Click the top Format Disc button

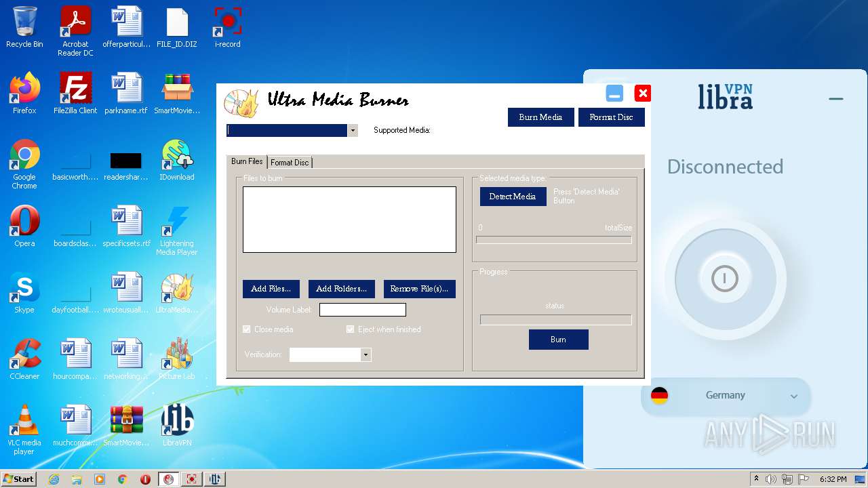(611, 117)
